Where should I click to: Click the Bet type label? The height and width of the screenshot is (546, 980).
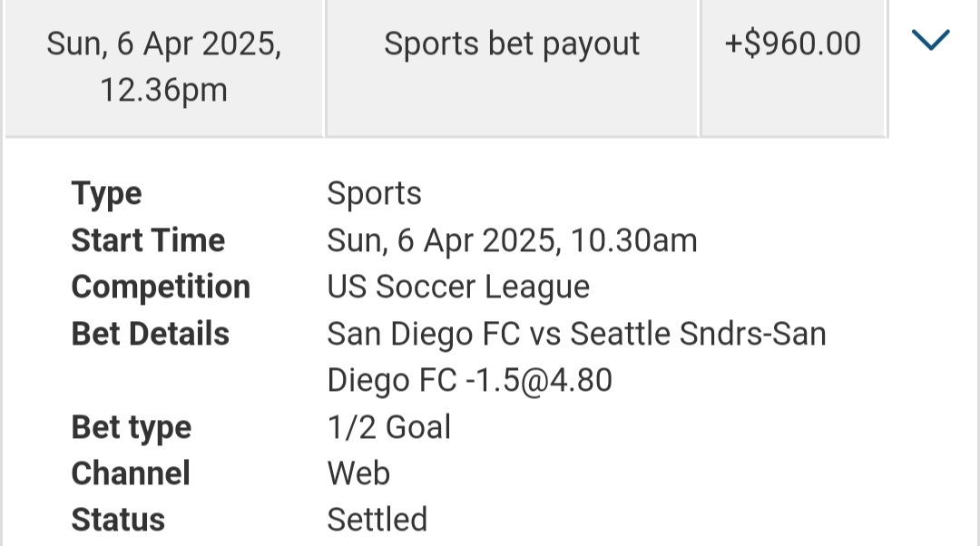pyautogui.click(x=132, y=427)
